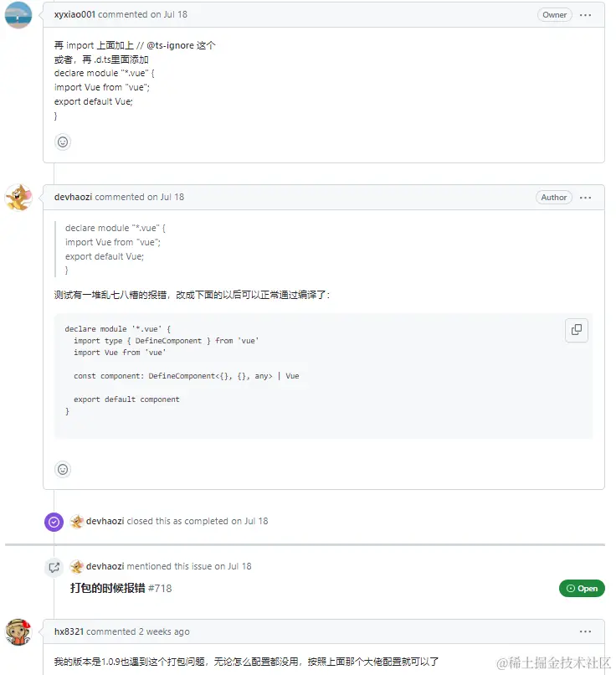616x675 pixels.
Task: Click the Author role badge
Action: coord(553,197)
